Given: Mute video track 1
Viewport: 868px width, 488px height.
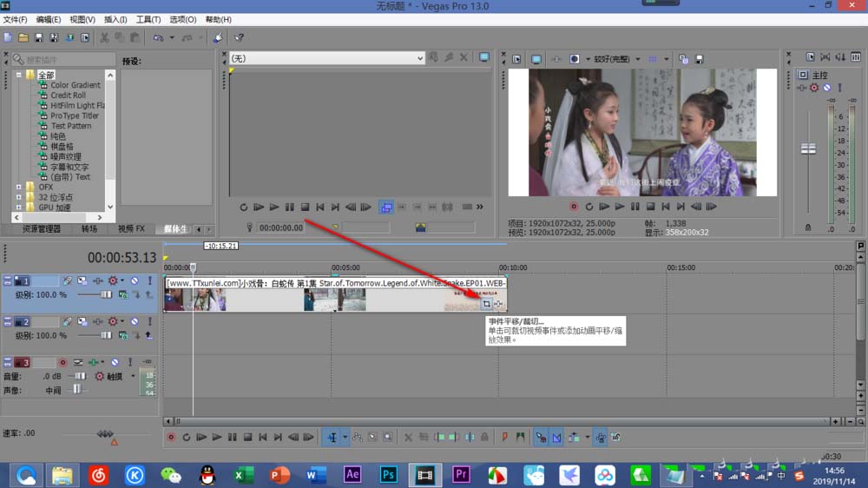Looking at the screenshot, I should click(134, 281).
